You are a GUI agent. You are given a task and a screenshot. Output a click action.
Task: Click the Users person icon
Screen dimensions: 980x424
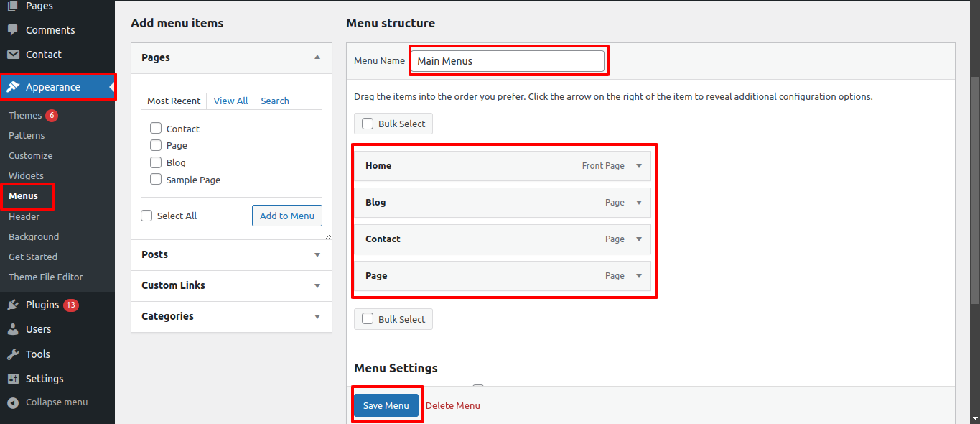pos(13,329)
